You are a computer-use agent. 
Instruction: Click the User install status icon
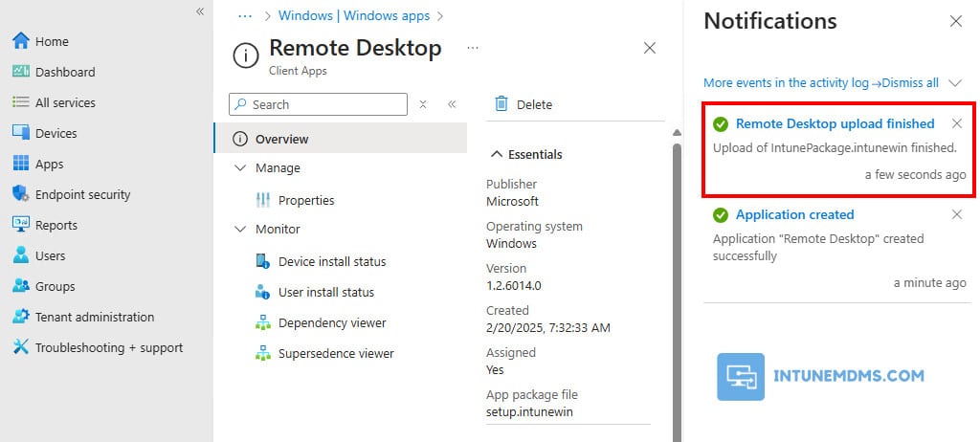pos(263,292)
